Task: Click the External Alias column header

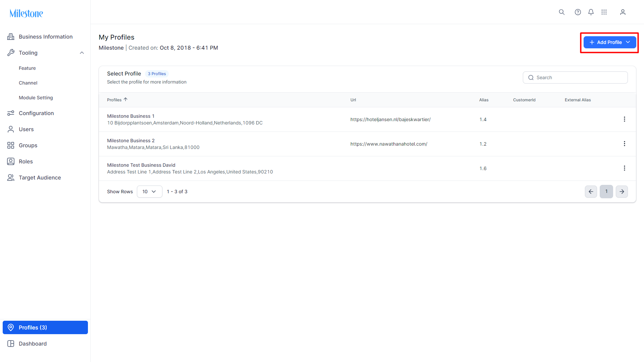Action: coord(578,100)
